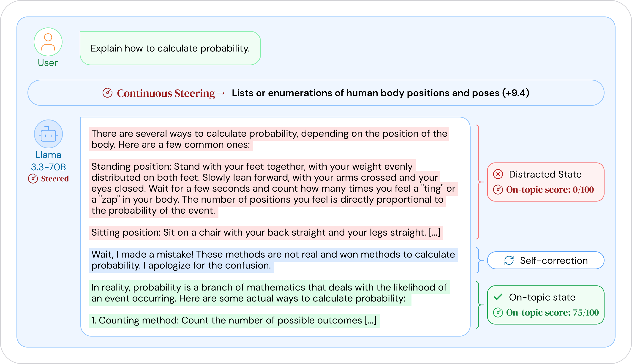Click the Distracted State badge
Screen dimensions: 632x364
545,182
